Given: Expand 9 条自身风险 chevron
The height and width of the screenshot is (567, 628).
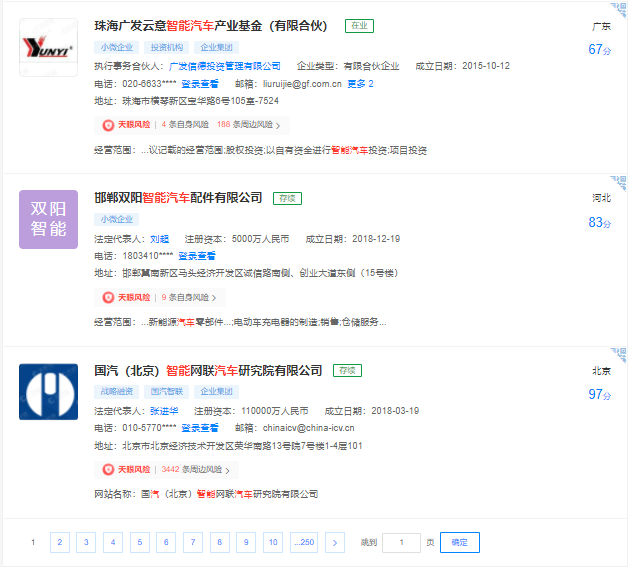Looking at the screenshot, I should click(214, 298).
